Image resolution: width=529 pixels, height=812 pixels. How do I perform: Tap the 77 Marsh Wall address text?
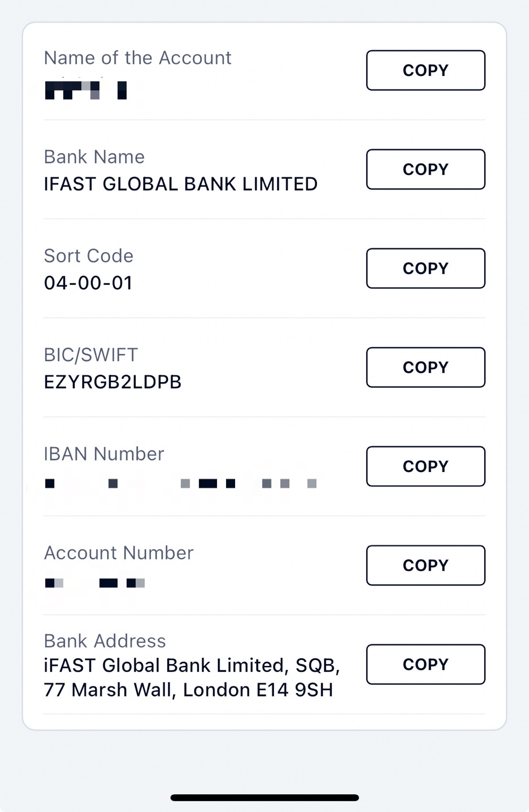pyautogui.click(x=188, y=690)
